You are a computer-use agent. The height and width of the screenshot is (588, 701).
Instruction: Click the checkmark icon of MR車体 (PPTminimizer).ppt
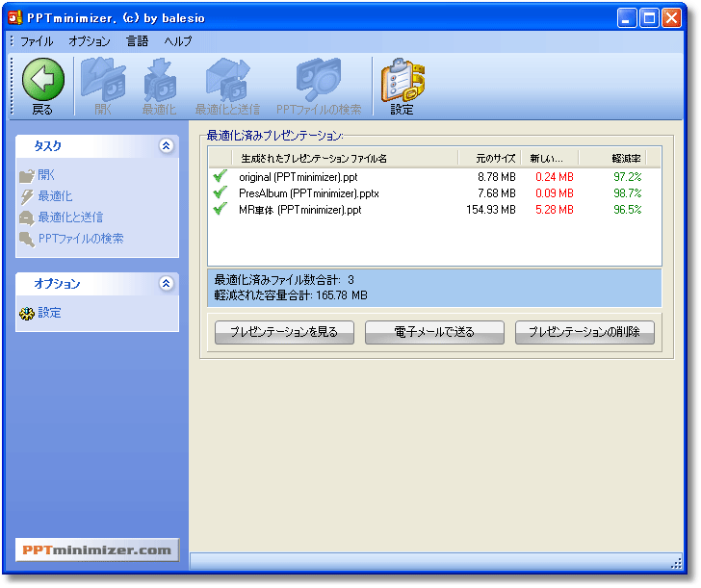220,209
